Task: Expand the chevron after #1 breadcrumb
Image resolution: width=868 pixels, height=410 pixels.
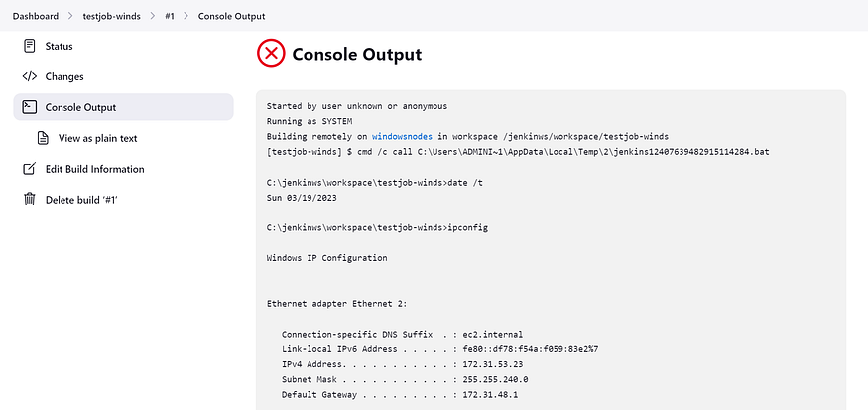Action: click(x=186, y=16)
